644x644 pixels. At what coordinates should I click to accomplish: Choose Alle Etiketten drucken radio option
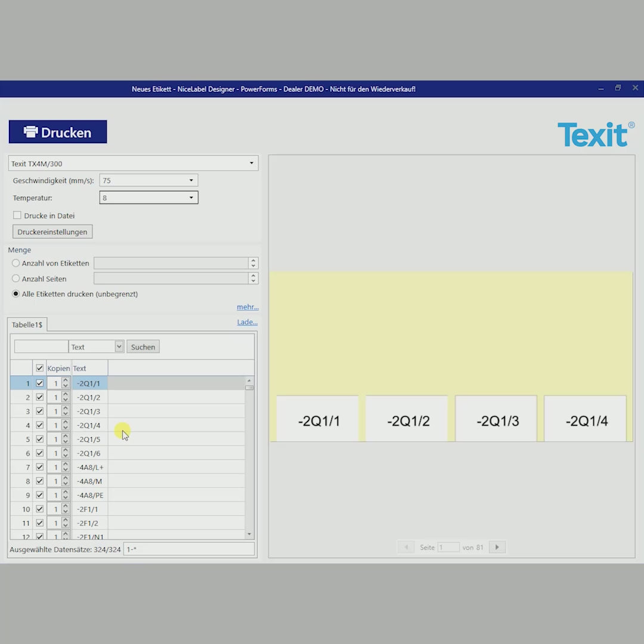click(16, 294)
